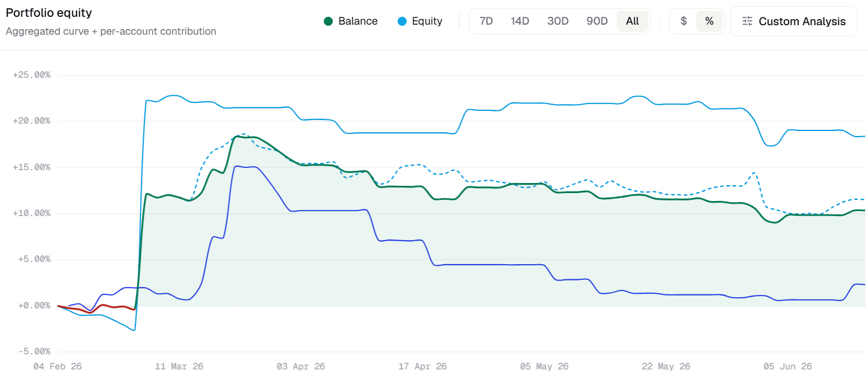
Task: Click the sliders icon in Custom Analysis
Action: (x=747, y=21)
